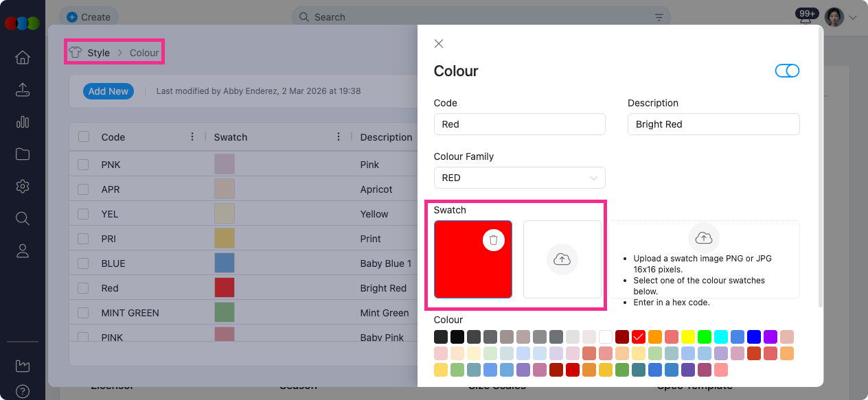
Task: Open the folder icon in sidebar
Action: pos(23,154)
